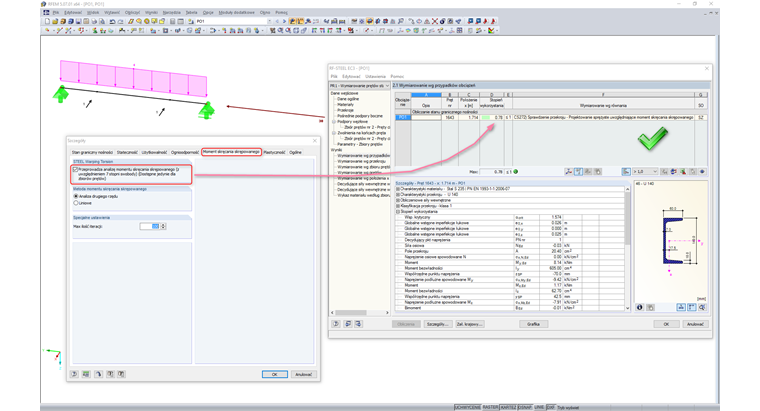Select Liniowe radio button
760x411 pixels.
pyautogui.click(x=76, y=203)
